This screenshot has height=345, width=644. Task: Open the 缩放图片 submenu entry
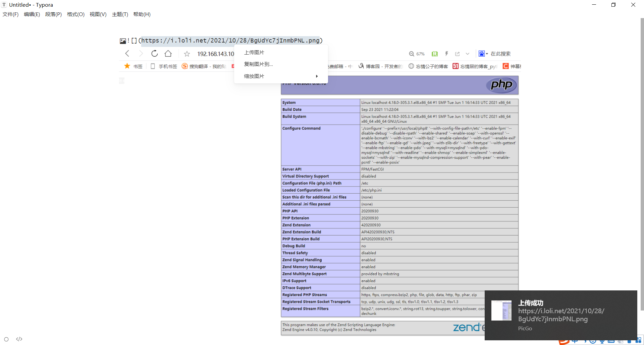(x=281, y=76)
